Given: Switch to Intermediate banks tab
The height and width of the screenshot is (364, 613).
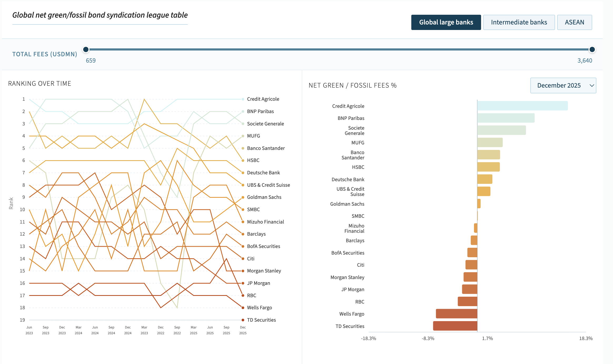Looking at the screenshot, I should (519, 22).
